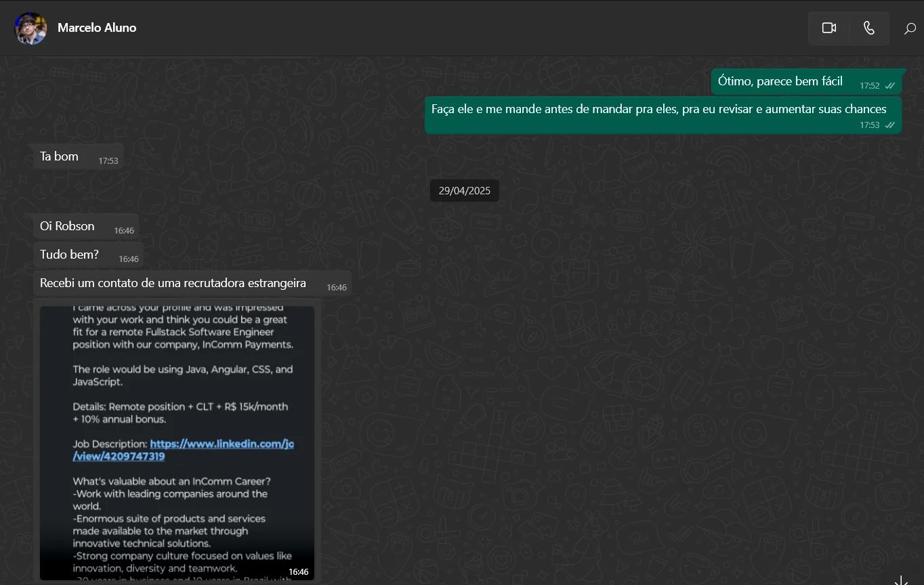Screen dimensions: 924x585
Task: Open Marcelo Aluno's profile picture
Action: tap(30, 28)
